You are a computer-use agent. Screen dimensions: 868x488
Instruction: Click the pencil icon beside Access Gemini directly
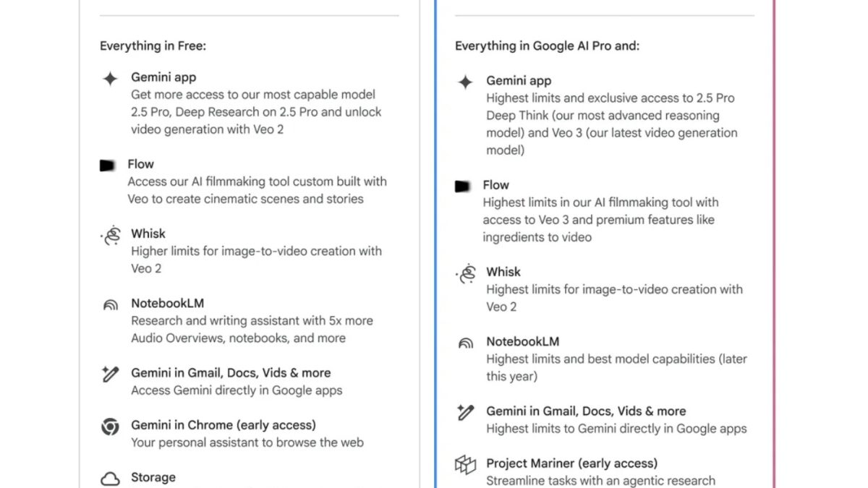[110, 374]
